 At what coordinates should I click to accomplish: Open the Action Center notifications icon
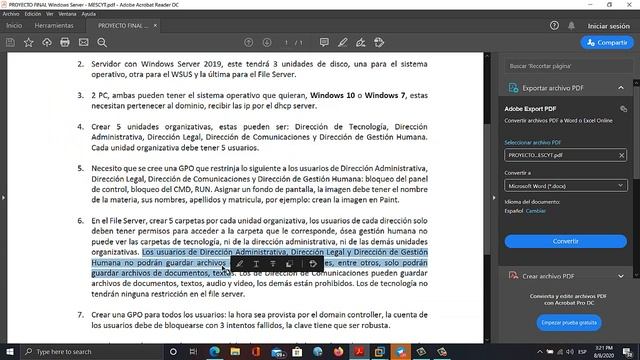point(627,351)
